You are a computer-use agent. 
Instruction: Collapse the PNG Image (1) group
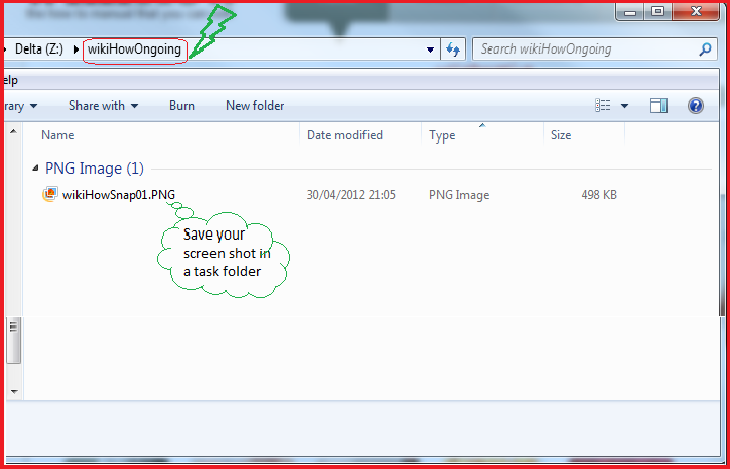point(35,169)
